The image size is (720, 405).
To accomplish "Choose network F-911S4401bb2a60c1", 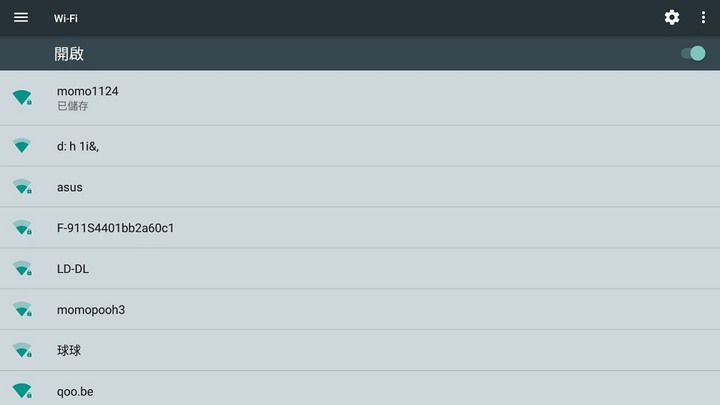I will pos(360,228).
